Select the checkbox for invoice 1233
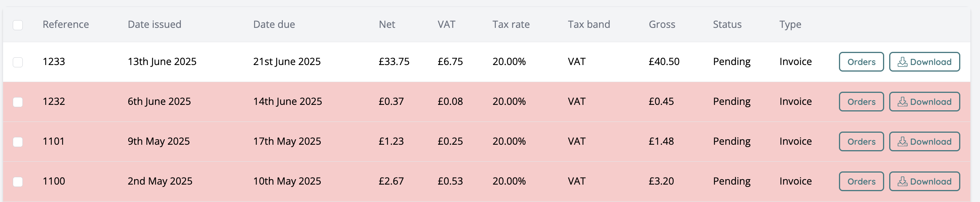This screenshot has width=980, height=202. pyautogui.click(x=18, y=62)
